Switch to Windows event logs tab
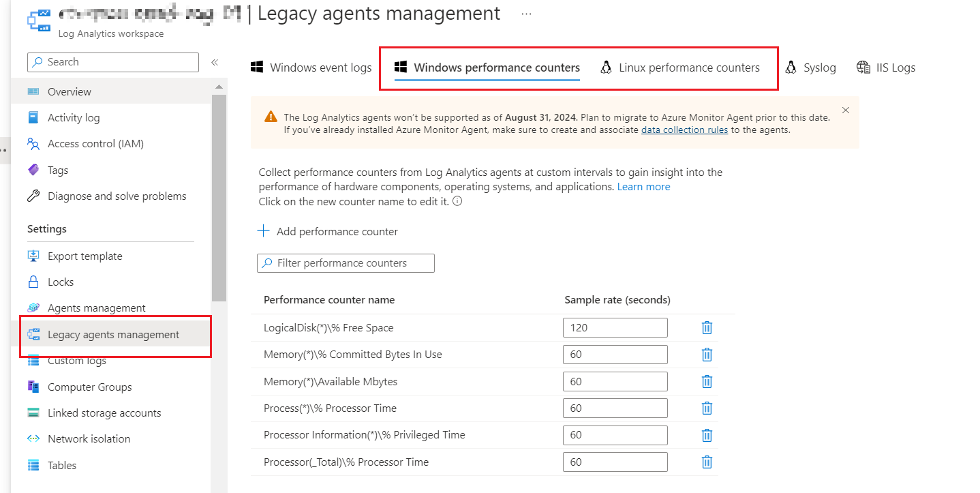 [311, 68]
